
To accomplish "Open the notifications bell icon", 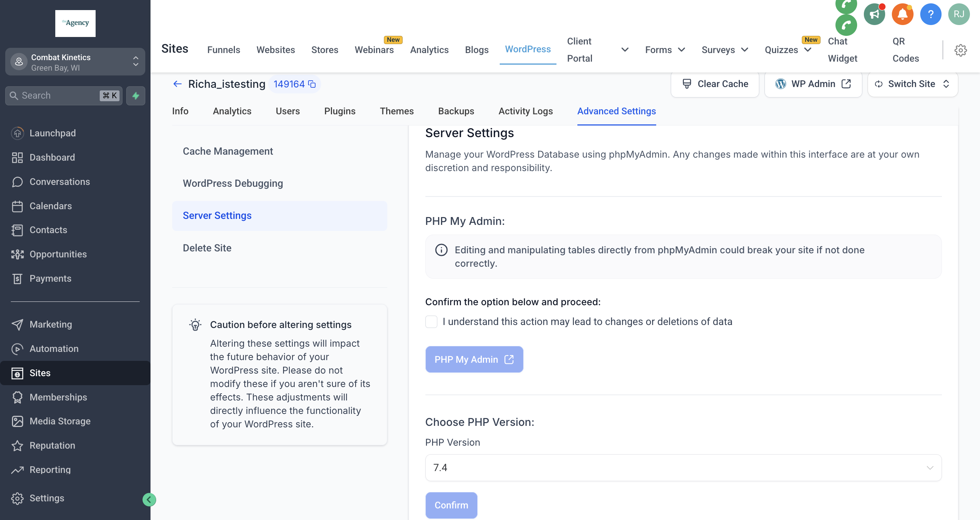I will 902,15.
